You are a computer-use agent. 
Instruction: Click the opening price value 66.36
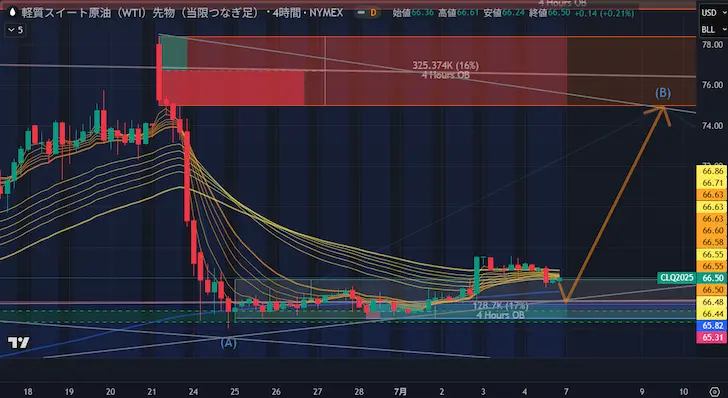coord(422,13)
